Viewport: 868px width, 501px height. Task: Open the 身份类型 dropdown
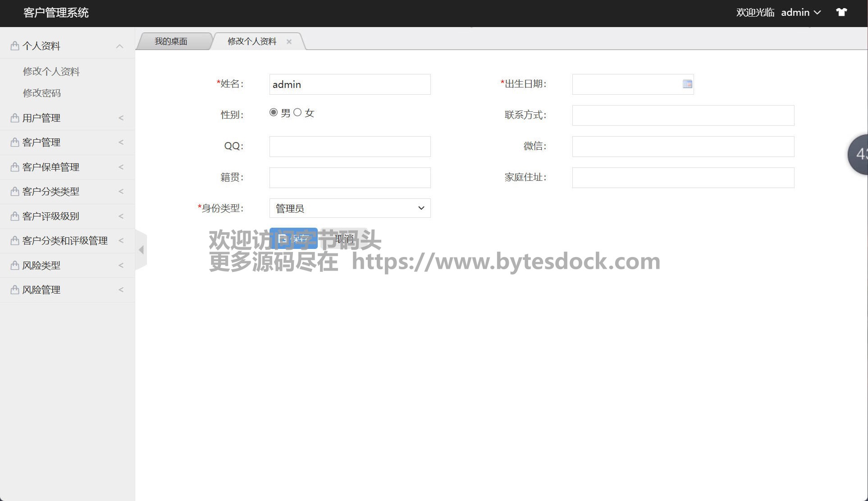click(x=350, y=208)
